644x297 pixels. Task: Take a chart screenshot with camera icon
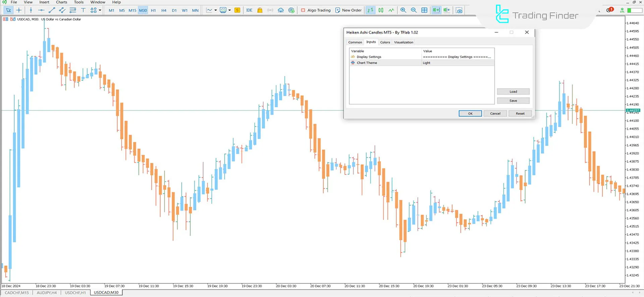(x=459, y=10)
